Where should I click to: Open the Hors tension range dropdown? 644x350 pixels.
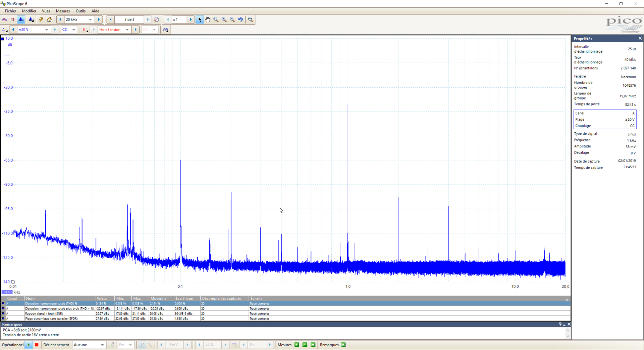coord(127,30)
